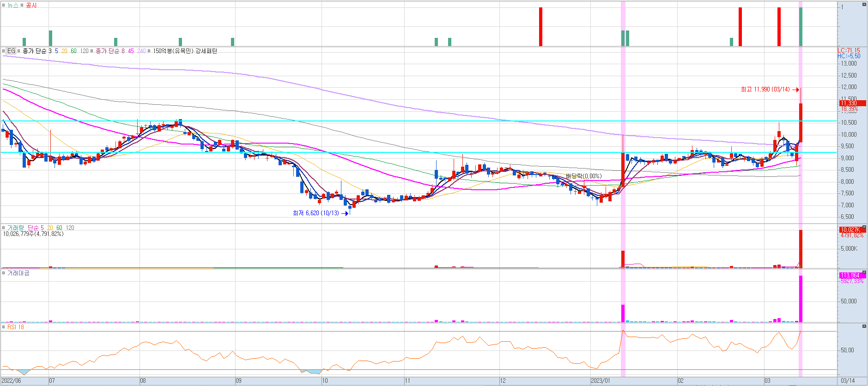Click the current price tag 11,350

tap(852, 103)
